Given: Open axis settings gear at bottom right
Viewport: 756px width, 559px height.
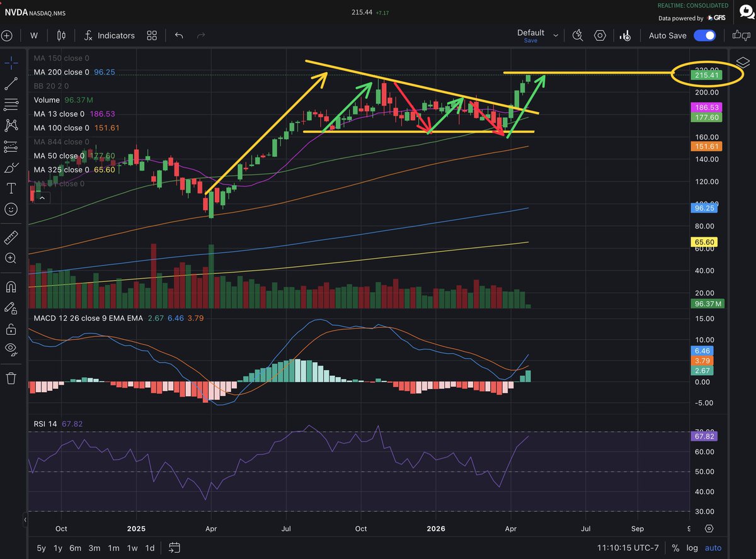Looking at the screenshot, I should pyautogui.click(x=709, y=528).
